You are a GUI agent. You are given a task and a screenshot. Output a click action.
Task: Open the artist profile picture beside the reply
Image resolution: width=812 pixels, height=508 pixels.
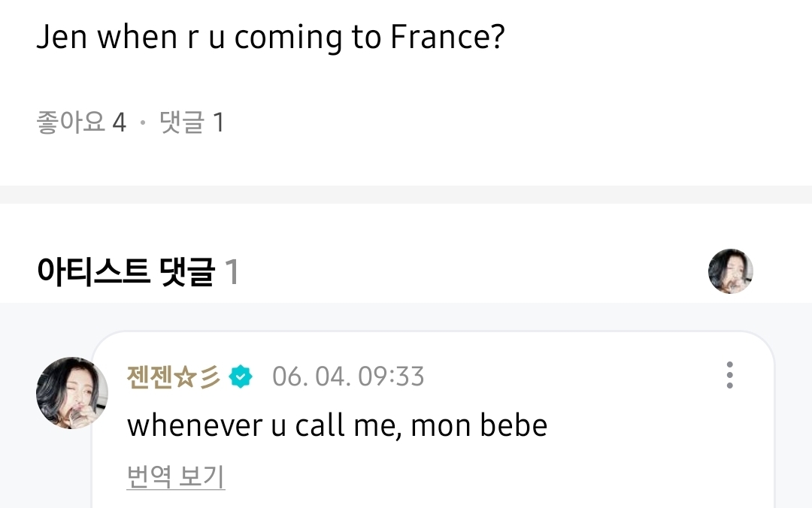click(x=72, y=393)
